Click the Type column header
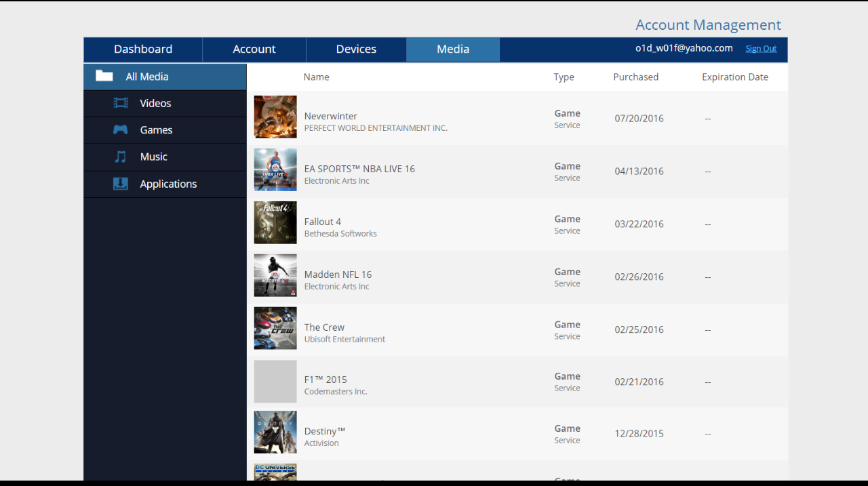Image resolution: width=868 pixels, height=486 pixels. (x=564, y=77)
